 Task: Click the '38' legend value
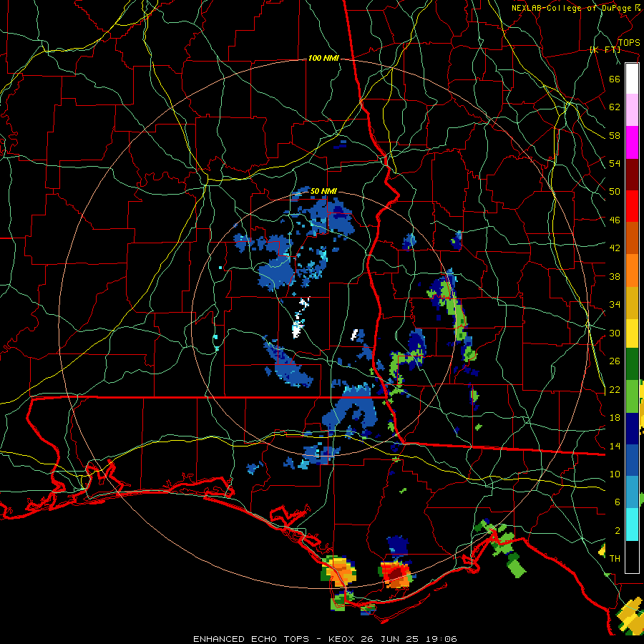pyautogui.click(x=615, y=276)
